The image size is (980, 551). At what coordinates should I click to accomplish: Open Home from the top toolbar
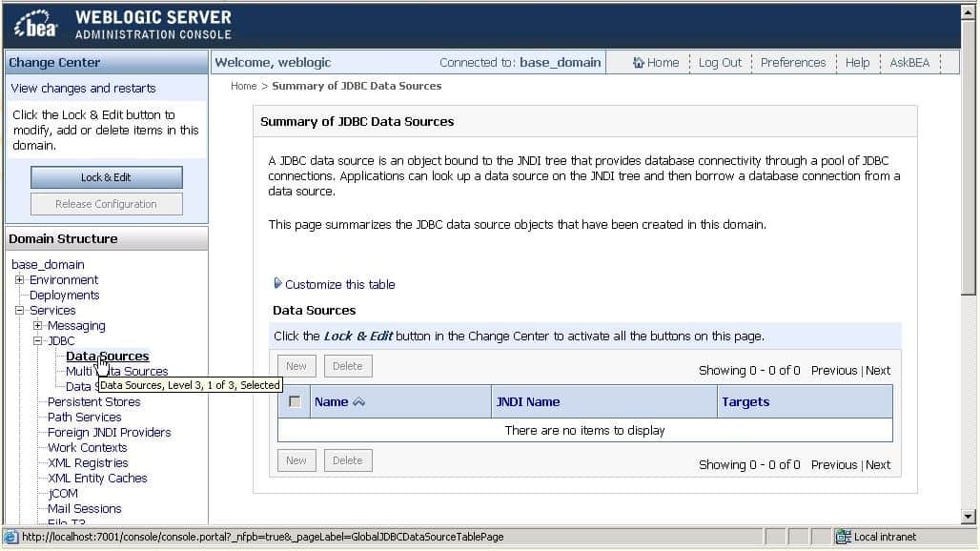(x=663, y=63)
